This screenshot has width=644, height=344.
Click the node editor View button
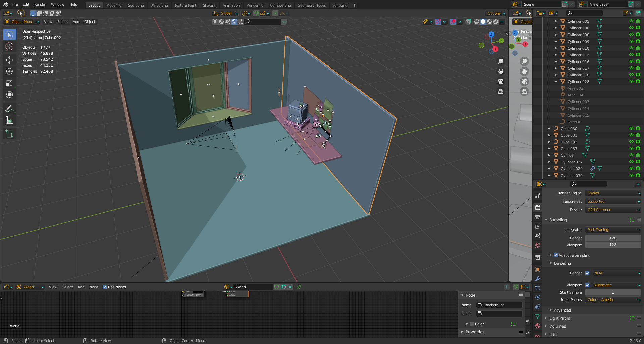pyautogui.click(x=53, y=287)
